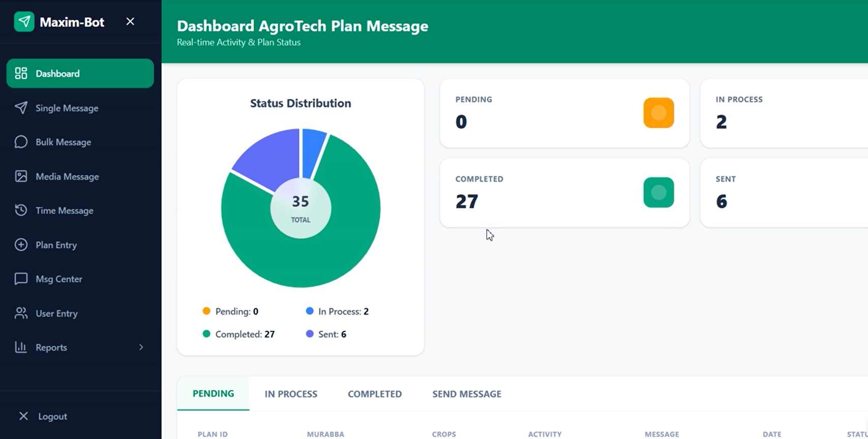Viewport: 868px width, 439px height.
Task: Click the orange Pending status swatch
Action: (659, 113)
